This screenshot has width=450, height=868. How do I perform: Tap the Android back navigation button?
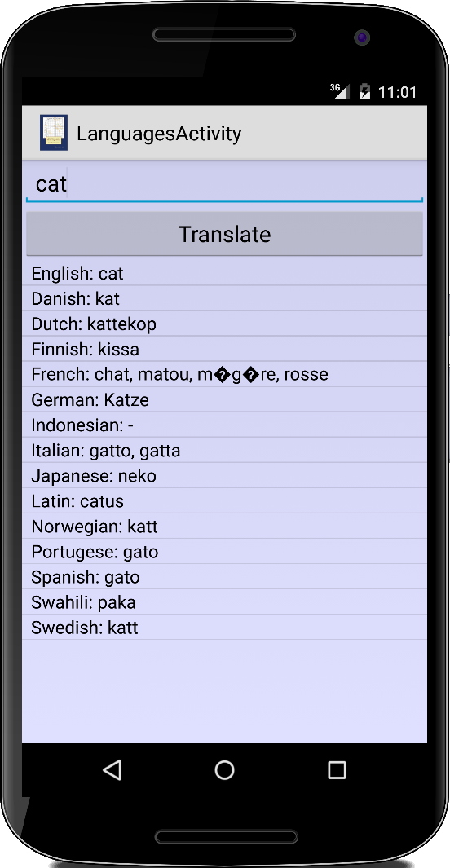coord(112,770)
